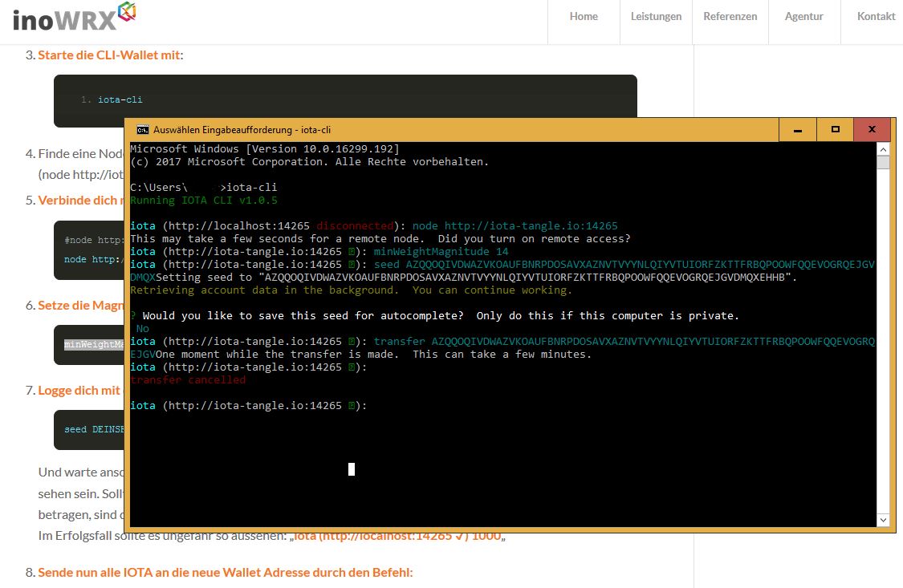Click the console scrollbar thumb
Viewport: 903px width, 588px height.
[x=883, y=162]
